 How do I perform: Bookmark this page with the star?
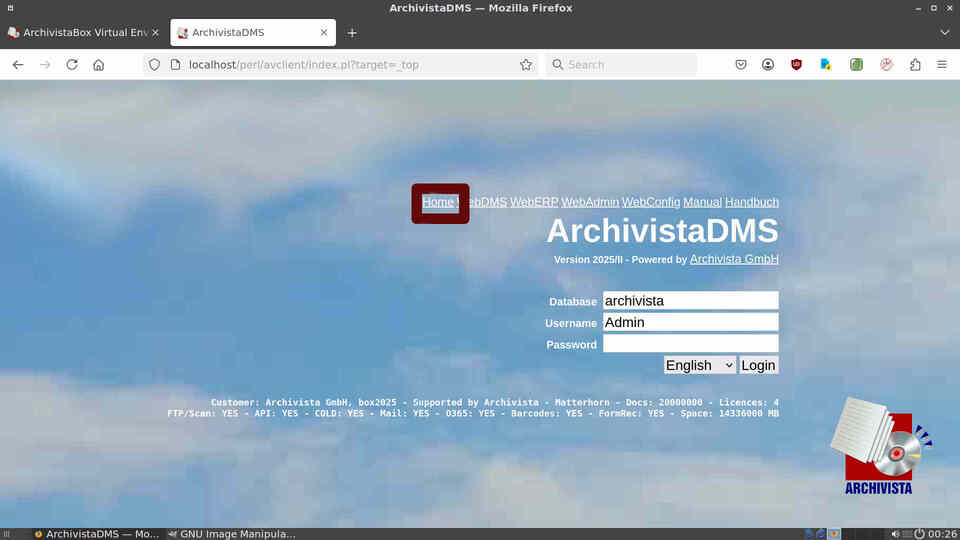(526, 65)
